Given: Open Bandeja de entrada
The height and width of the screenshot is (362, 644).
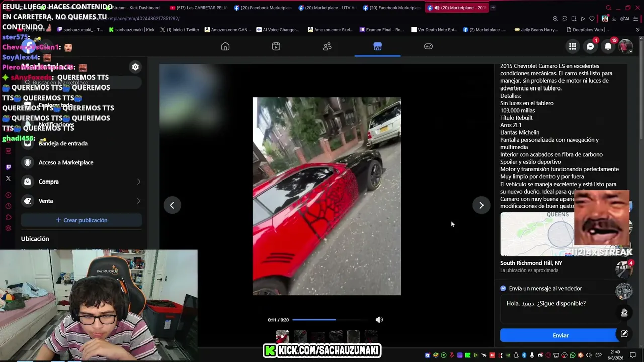Looking at the screenshot, I should coord(82,143).
